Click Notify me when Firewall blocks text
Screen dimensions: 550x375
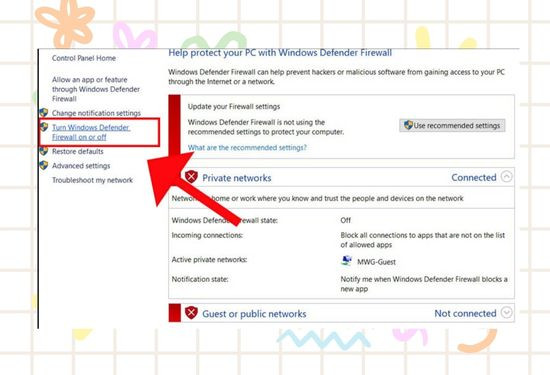tap(424, 284)
